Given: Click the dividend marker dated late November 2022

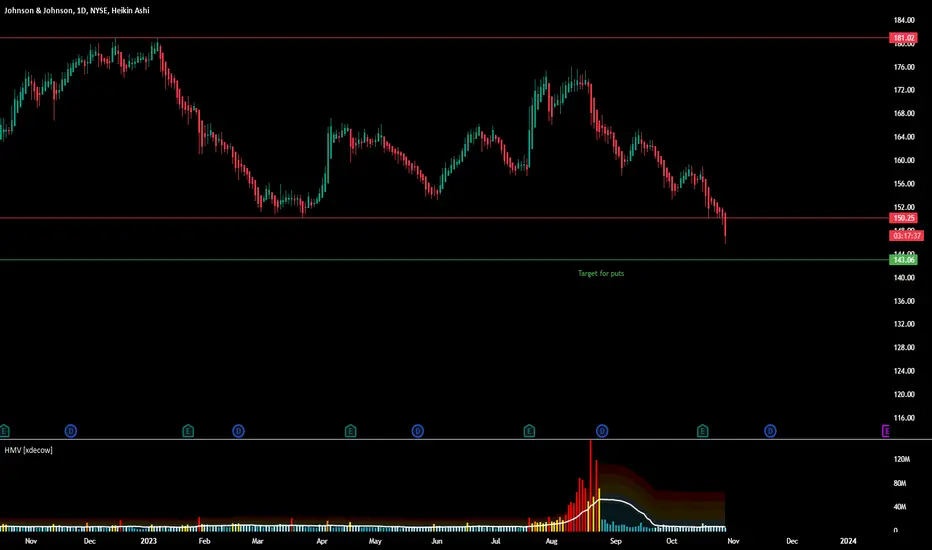Looking at the screenshot, I should tap(71, 431).
